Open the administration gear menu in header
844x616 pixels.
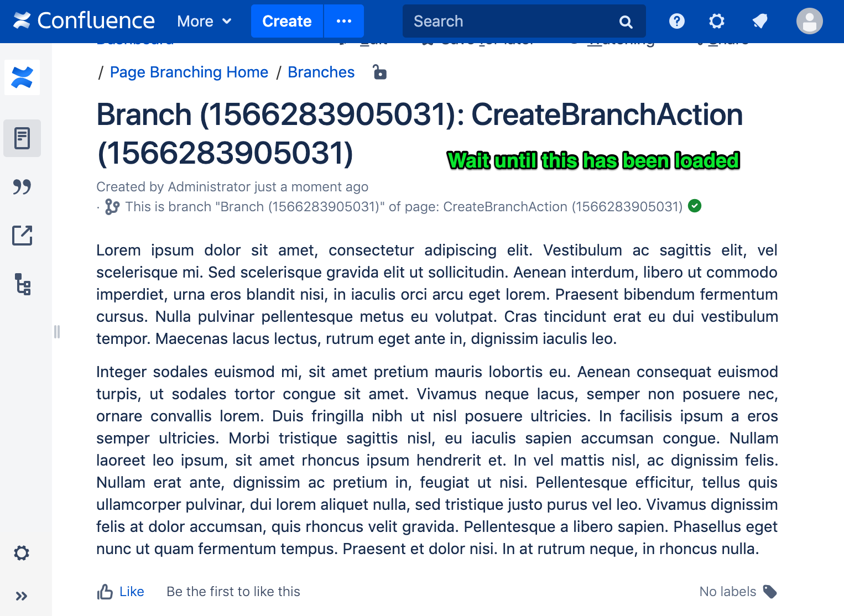pyautogui.click(x=717, y=21)
